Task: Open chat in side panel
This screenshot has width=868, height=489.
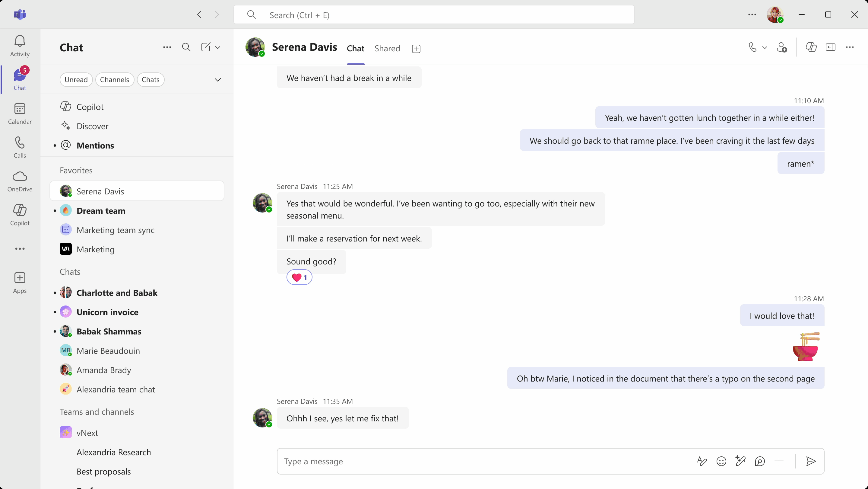Action: click(x=831, y=47)
